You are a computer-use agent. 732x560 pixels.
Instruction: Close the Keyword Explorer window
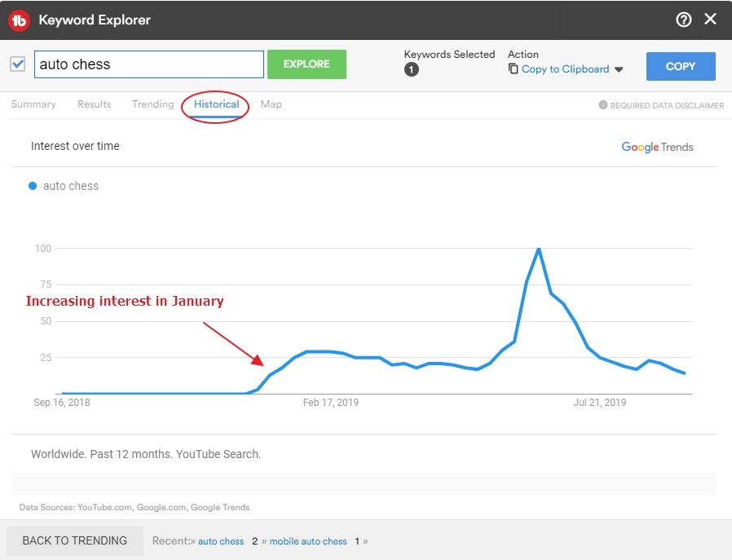(711, 20)
